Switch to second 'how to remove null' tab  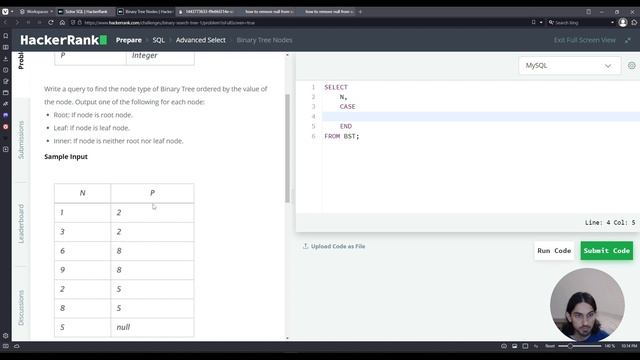(x=326, y=11)
